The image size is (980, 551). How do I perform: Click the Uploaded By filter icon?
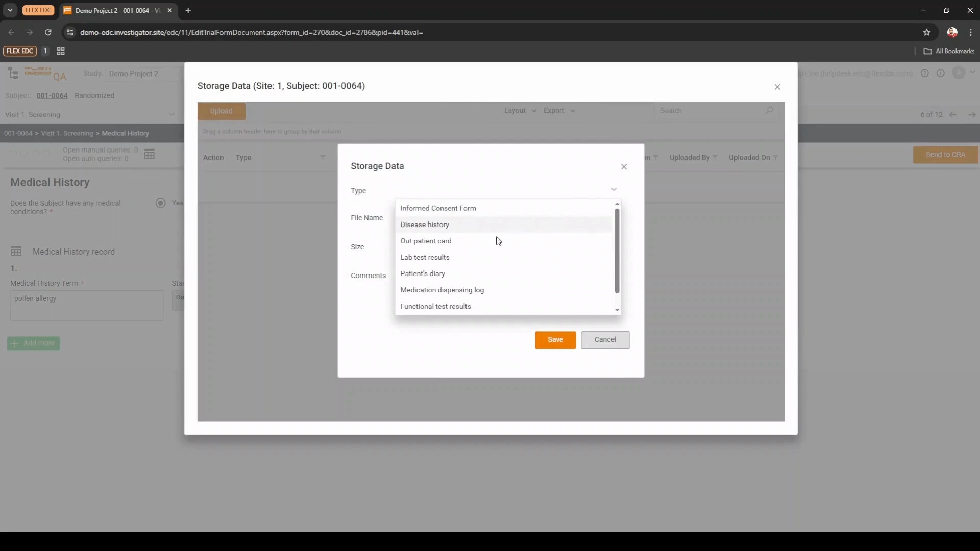coord(715,158)
